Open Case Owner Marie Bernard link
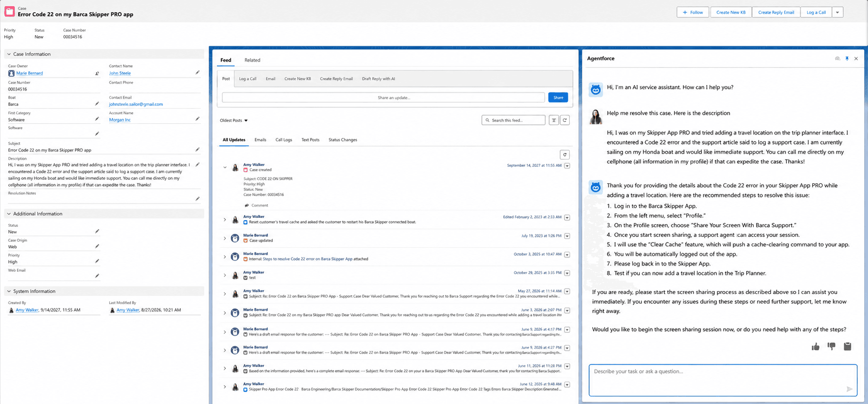Screen dimensions: 868x404 click(29, 73)
